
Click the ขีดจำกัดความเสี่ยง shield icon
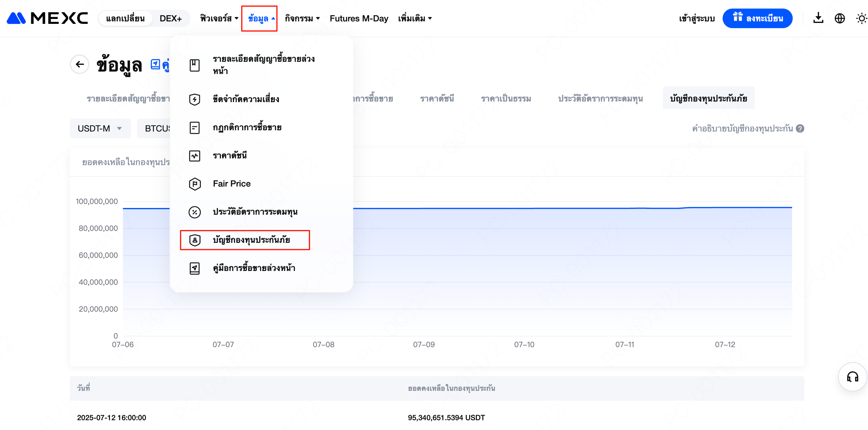(x=195, y=99)
